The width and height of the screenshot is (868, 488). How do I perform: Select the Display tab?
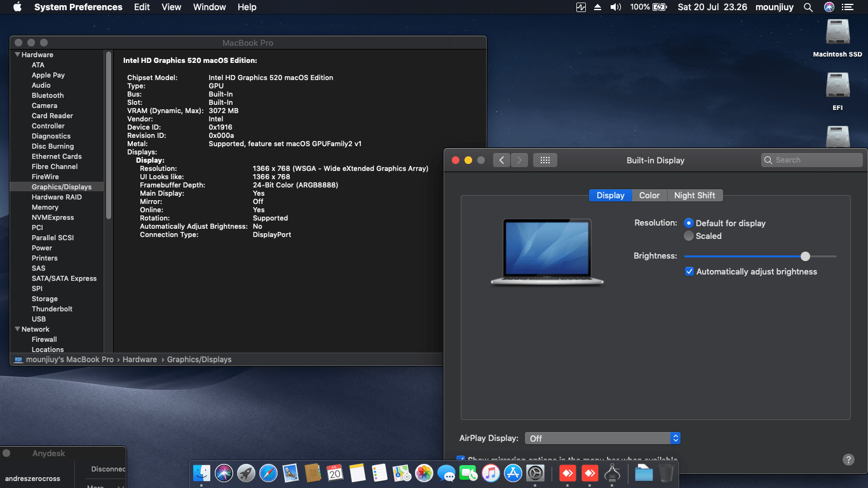[611, 195]
